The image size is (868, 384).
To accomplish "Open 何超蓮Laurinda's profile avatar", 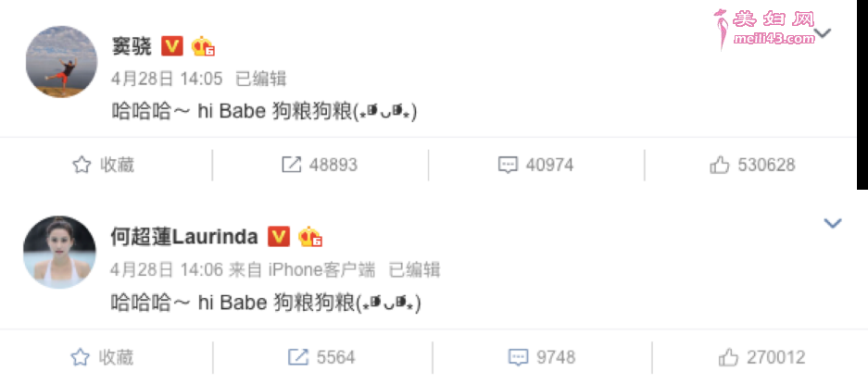I will (60, 252).
